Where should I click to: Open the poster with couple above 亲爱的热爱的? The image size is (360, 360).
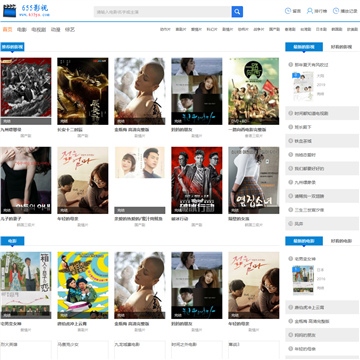[x=140, y=180]
